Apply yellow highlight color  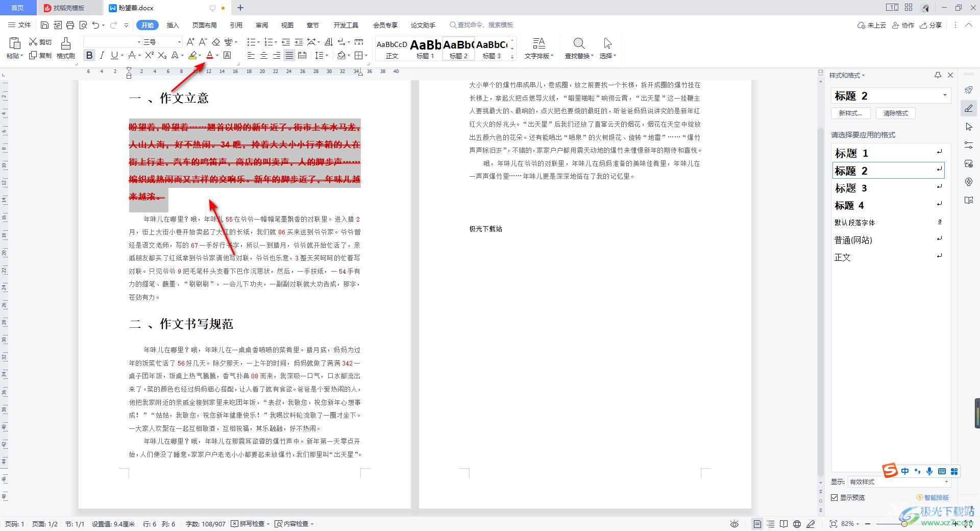pyautogui.click(x=192, y=55)
